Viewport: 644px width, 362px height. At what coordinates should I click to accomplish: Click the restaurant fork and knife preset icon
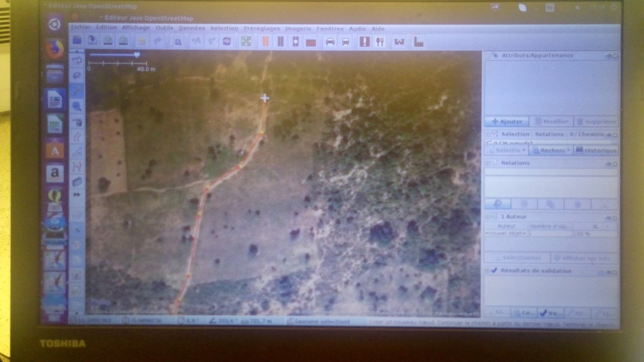point(380,42)
